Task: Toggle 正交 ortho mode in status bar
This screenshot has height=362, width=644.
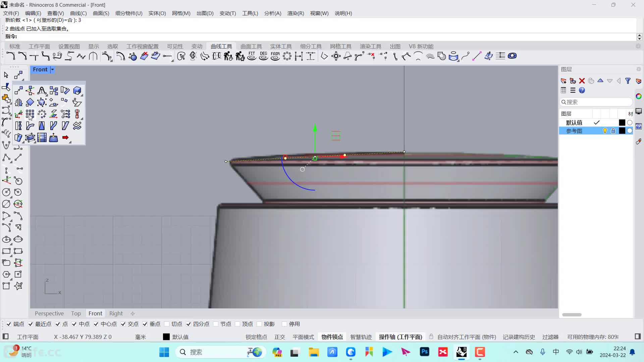Action: tap(280, 337)
